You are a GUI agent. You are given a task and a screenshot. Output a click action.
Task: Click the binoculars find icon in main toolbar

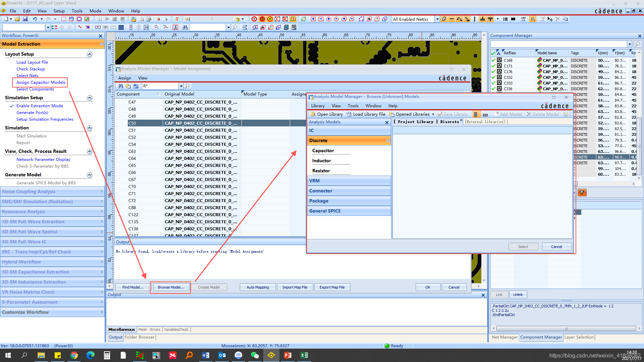(185, 27)
